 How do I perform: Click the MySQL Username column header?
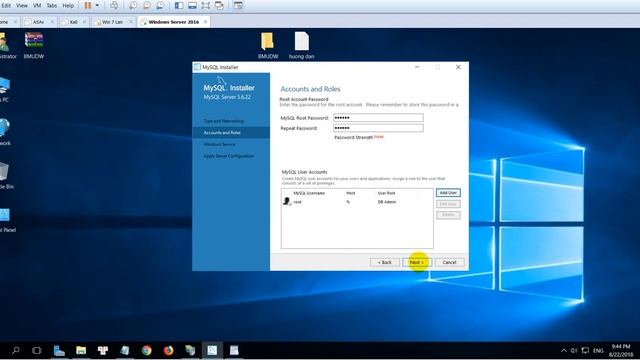309,193
